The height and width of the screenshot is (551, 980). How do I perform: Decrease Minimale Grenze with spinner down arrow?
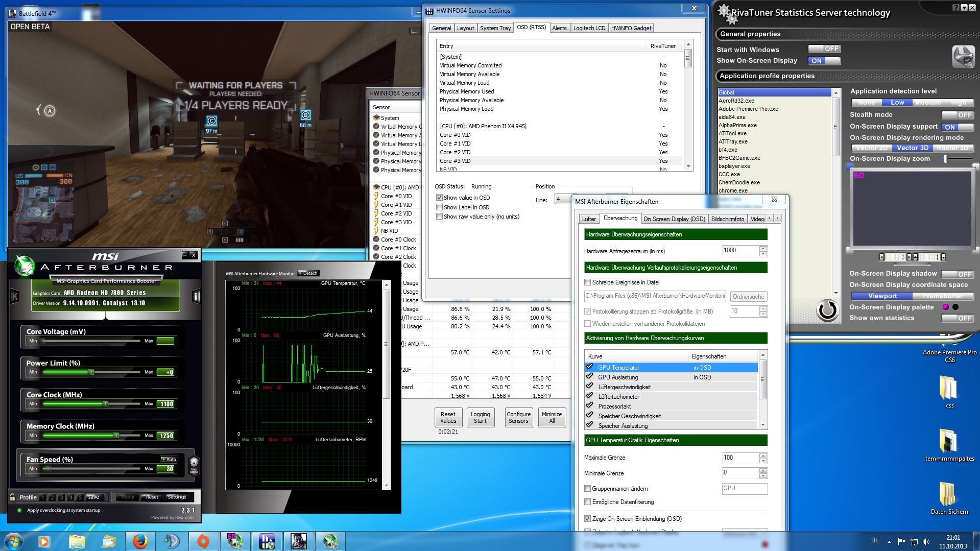[763, 476]
